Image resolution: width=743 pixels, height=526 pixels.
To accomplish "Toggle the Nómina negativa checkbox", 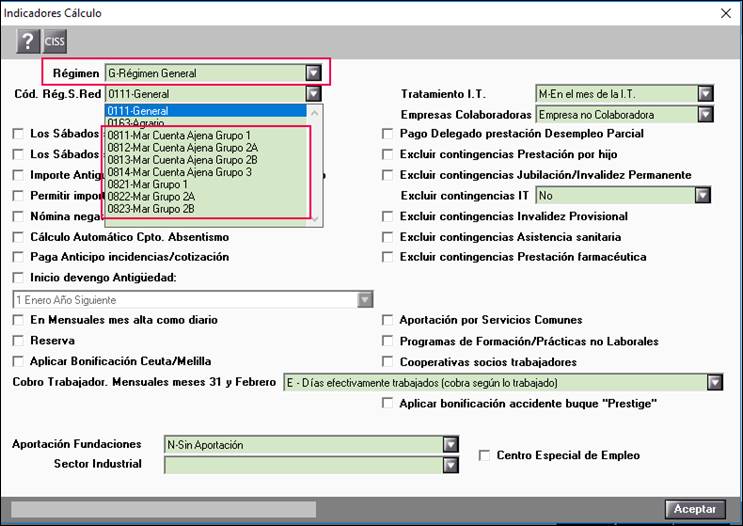I will pos(18,217).
